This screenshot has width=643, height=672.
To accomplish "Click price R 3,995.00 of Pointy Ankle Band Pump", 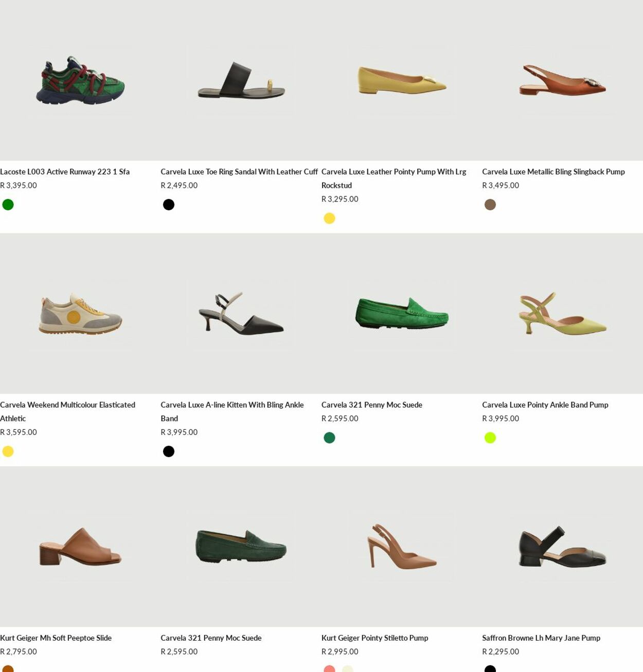I will pyautogui.click(x=501, y=419).
